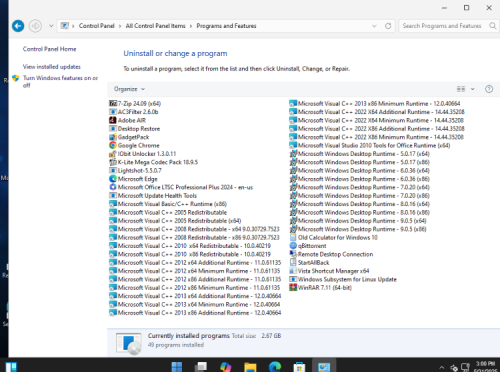Image resolution: width=500 pixels, height=372 pixels.
Task: Select Old Calculator for Windows 10 icon
Action: tap(293, 237)
